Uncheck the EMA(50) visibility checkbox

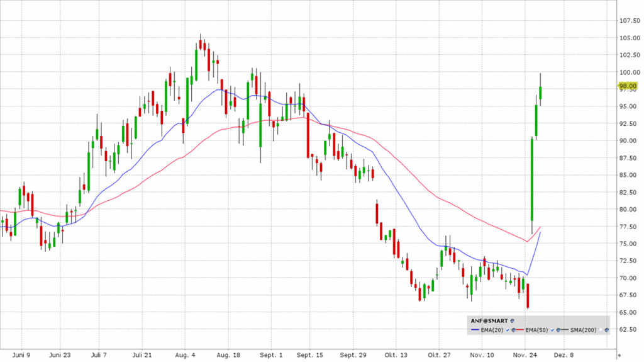552,330
